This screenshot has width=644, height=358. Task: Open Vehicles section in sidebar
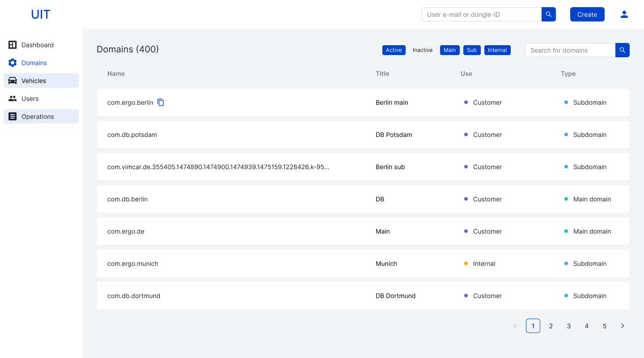[x=34, y=81]
